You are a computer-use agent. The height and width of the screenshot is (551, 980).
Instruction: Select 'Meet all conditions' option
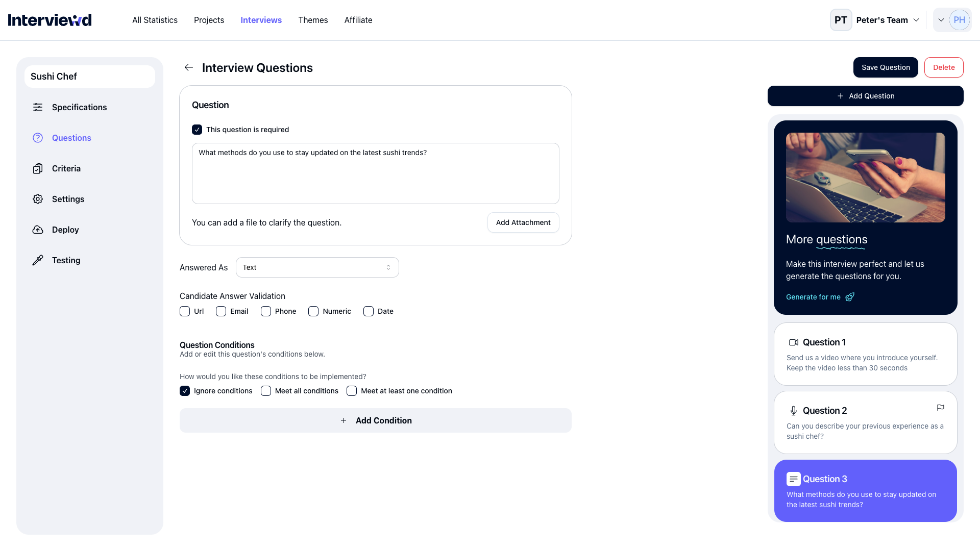[265, 391]
